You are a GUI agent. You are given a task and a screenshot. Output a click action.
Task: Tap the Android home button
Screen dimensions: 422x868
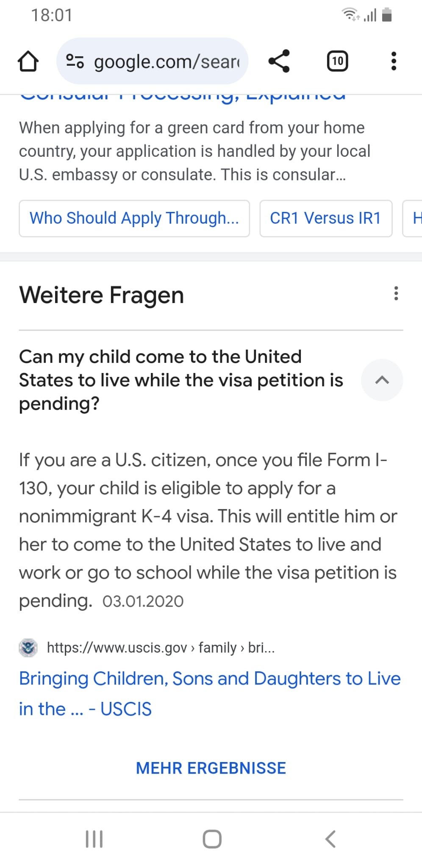coord(212,839)
